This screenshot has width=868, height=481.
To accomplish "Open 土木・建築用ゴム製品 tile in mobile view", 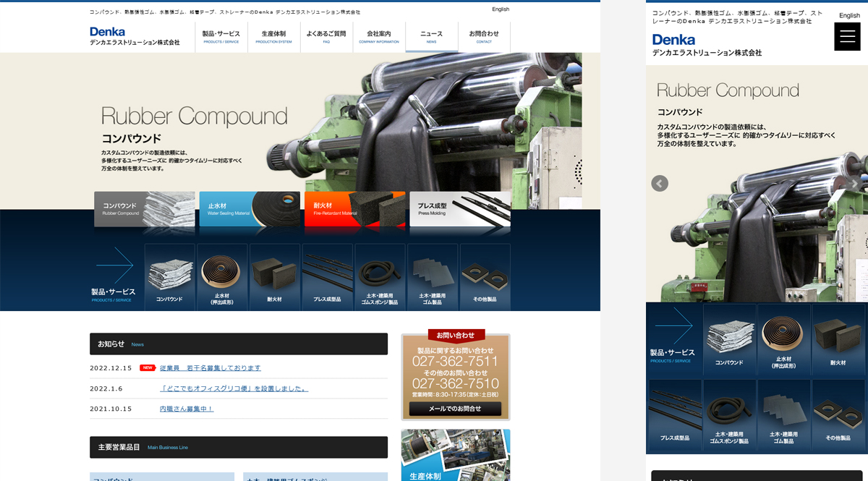I will pyautogui.click(x=784, y=415).
